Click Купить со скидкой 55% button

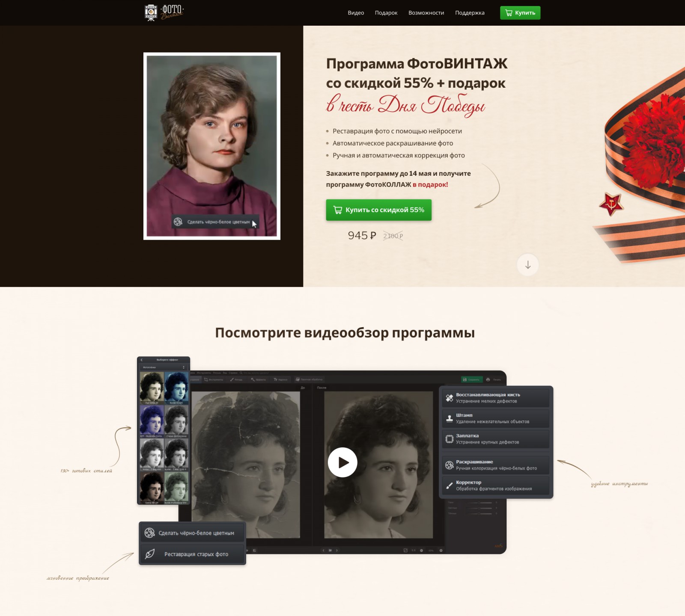point(378,210)
